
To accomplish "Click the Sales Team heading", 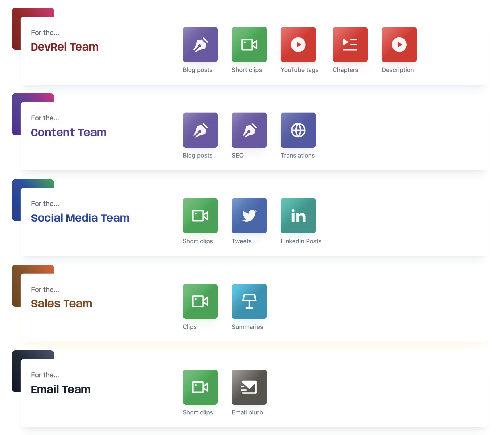I will [62, 304].
